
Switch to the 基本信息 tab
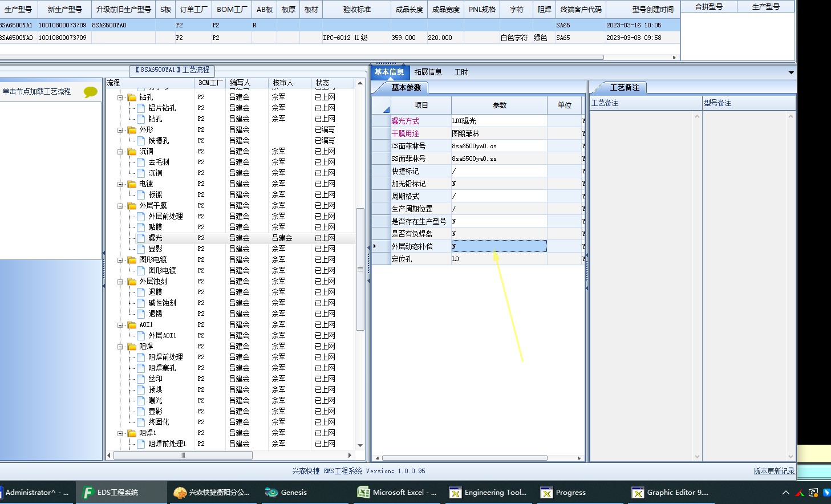point(389,72)
